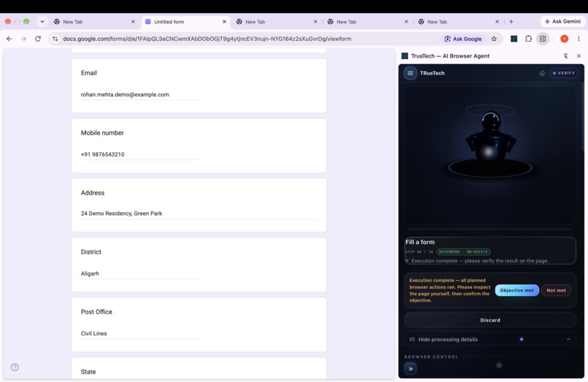Viewport: 588px width, 382px height.
Task: Click the side panel scrollbar
Action: [x=582, y=116]
